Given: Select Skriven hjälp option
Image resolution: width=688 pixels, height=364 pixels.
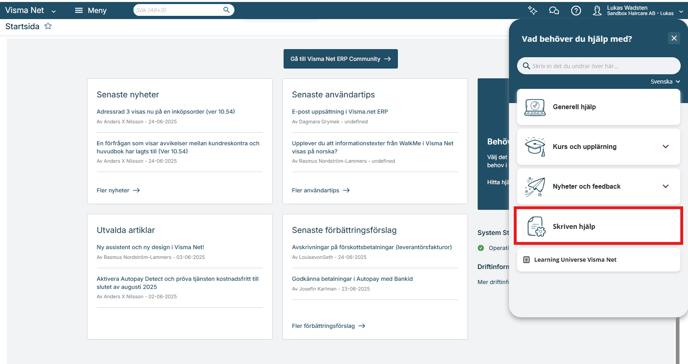Looking at the screenshot, I should point(598,226).
